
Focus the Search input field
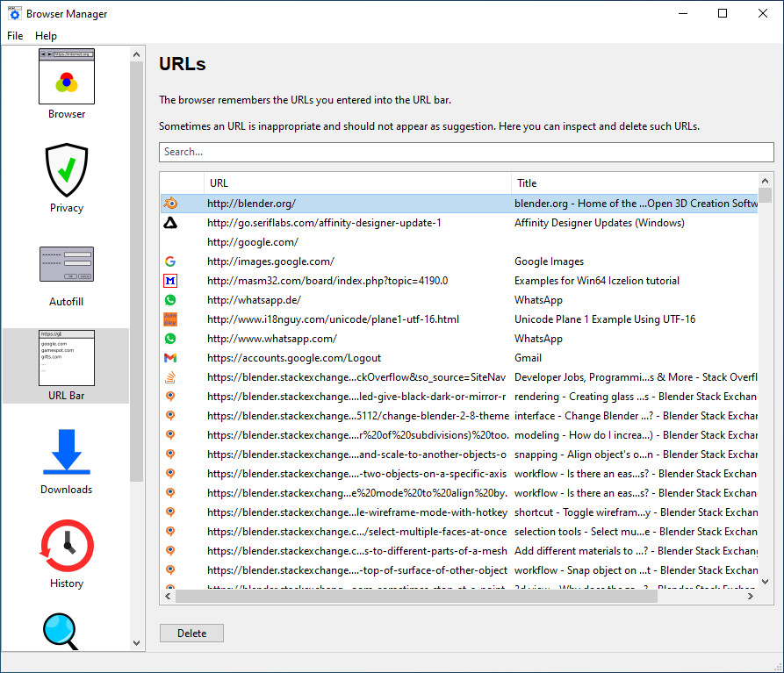(466, 152)
